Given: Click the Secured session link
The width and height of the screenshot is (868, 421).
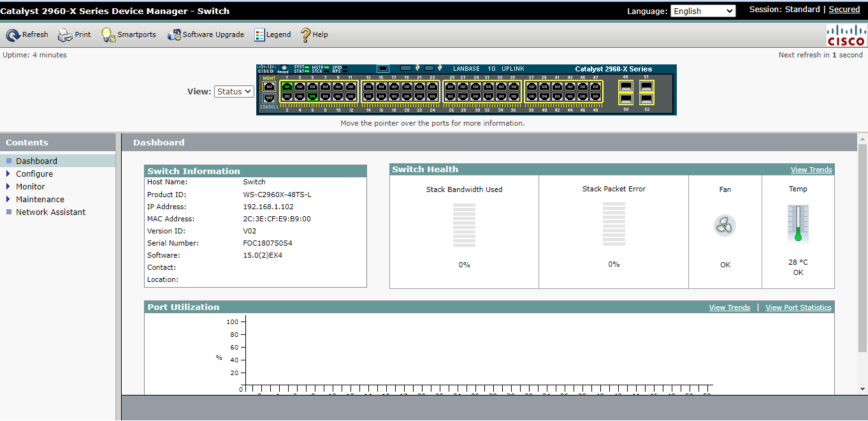Looking at the screenshot, I should (844, 10).
